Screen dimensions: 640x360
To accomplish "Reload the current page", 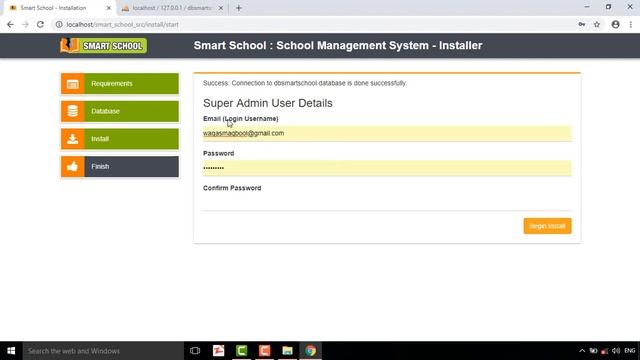I will point(40,24).
